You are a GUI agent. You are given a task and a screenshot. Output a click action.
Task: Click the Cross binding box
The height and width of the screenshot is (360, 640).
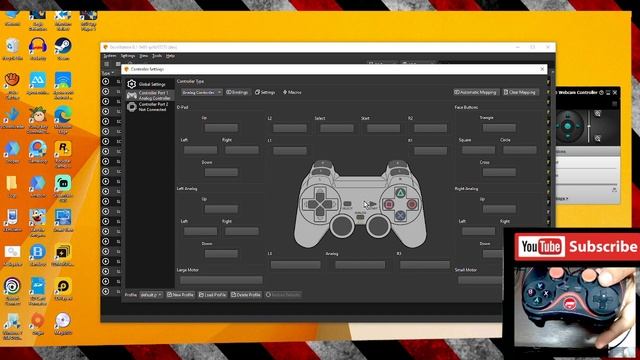pos(499,172)
